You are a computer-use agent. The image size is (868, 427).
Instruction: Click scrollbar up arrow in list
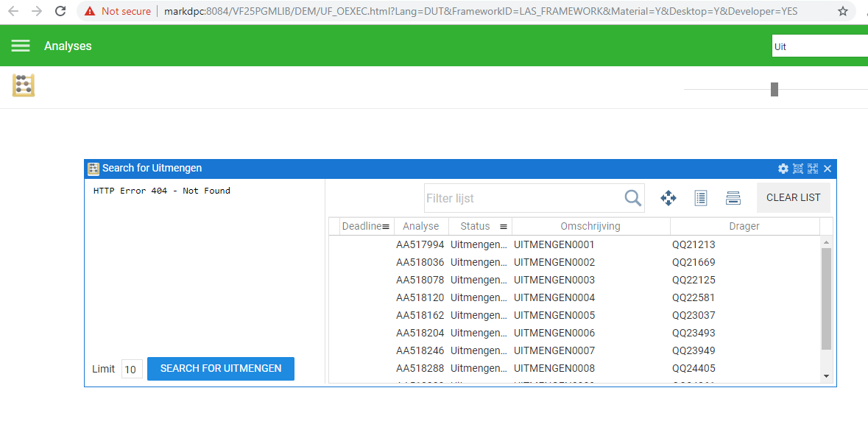[827, 242]
